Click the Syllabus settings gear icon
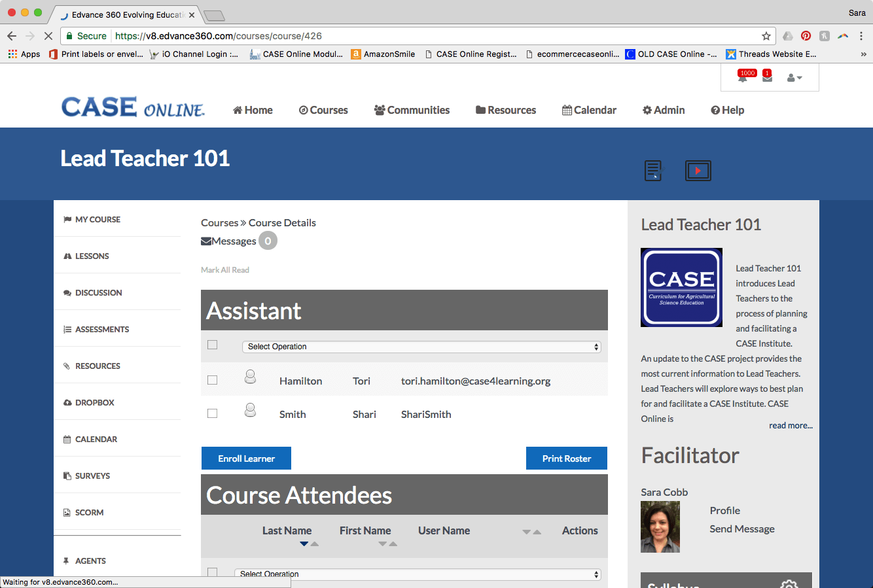This screenshot has height=588, width=873. point(789,583)
